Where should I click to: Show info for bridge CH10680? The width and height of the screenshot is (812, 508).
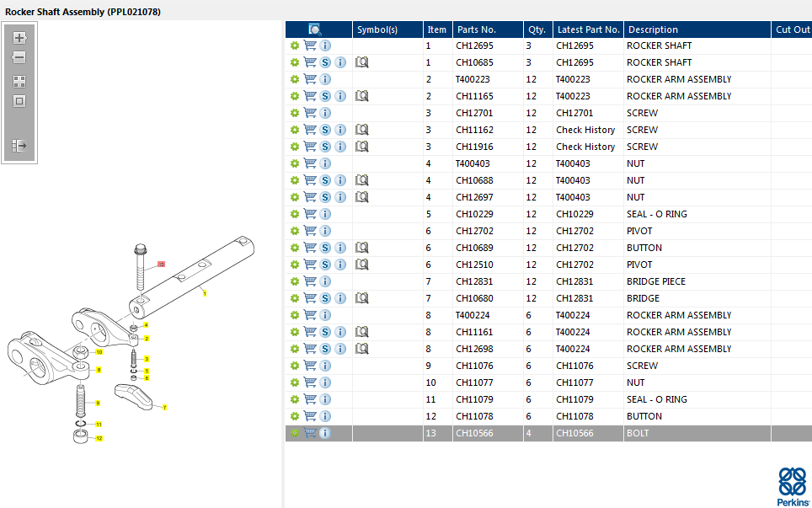coord(340,298)
